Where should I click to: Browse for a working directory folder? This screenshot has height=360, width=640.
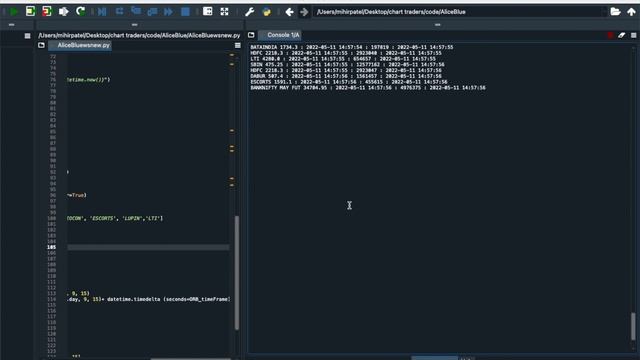click(616, 11)
